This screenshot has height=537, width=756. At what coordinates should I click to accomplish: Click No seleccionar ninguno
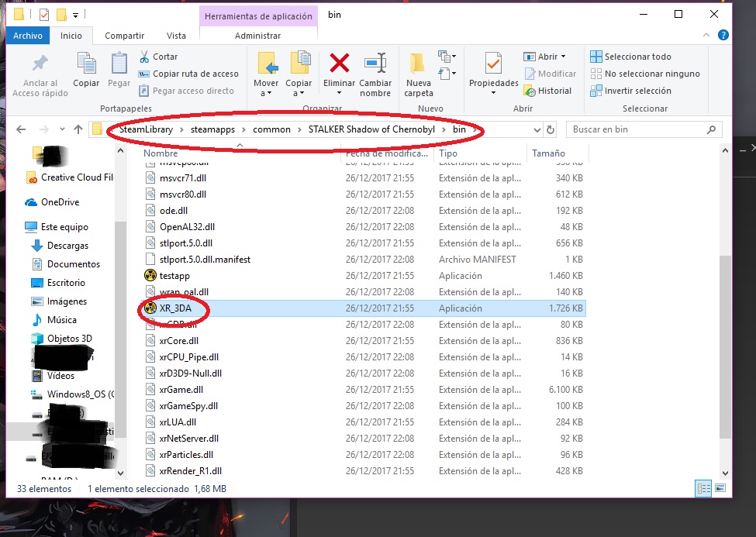click(x=645, y=74)
